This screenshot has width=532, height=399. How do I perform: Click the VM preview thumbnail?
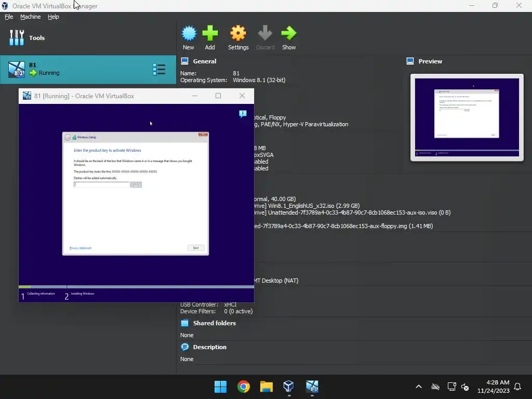467,117
